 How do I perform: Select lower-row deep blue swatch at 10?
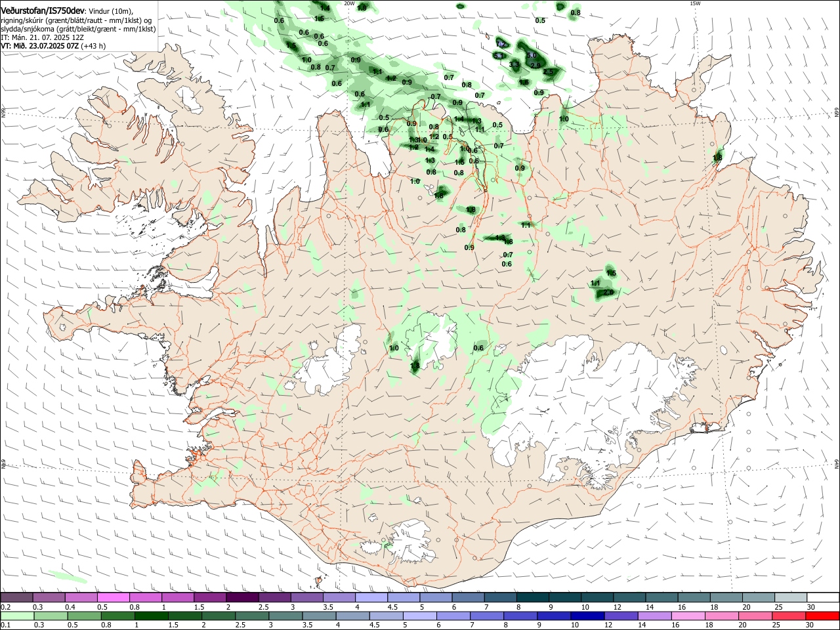(x=587, y=616)
